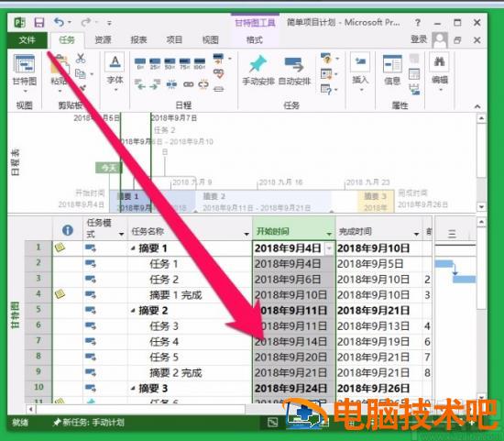Viewport: 504px width, 441px height.
Task: Collapse the 摘要 3 summary task
Action: [x=133, y=388]
